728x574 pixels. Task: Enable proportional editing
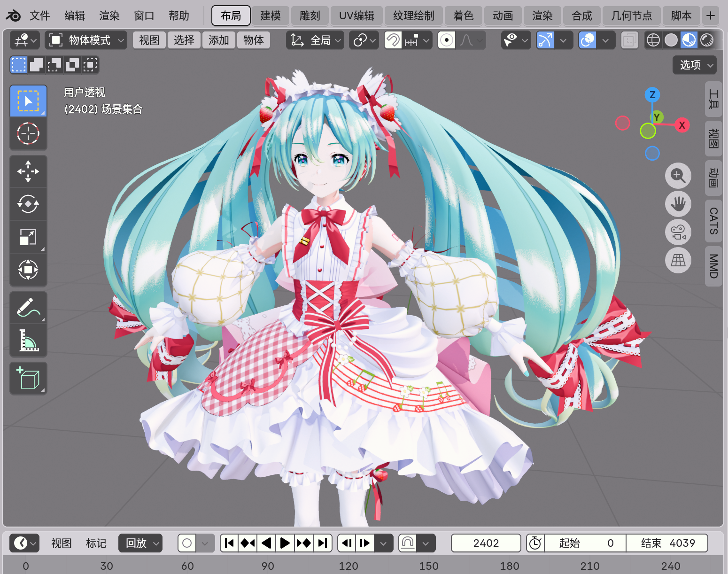[x=447, y=40]
